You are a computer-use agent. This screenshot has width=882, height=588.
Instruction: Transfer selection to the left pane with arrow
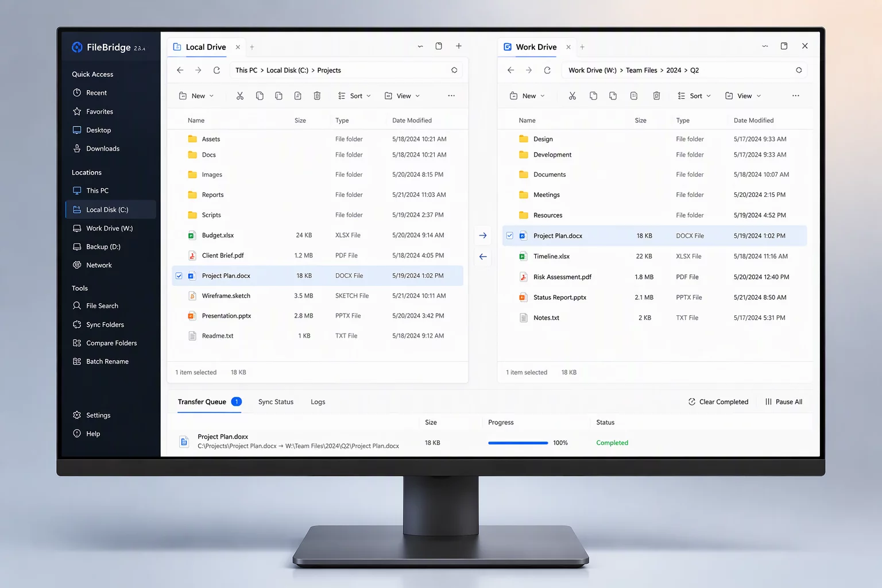pos(483,257)
